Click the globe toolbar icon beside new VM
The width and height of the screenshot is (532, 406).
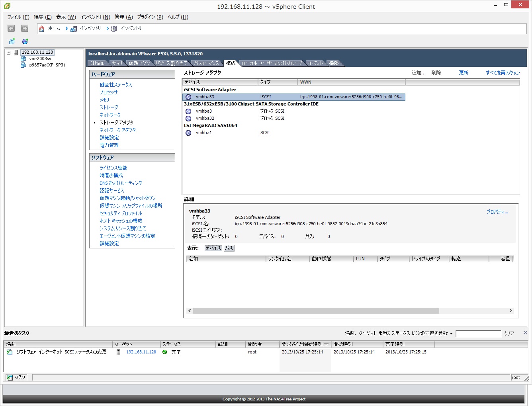[25, 41]
